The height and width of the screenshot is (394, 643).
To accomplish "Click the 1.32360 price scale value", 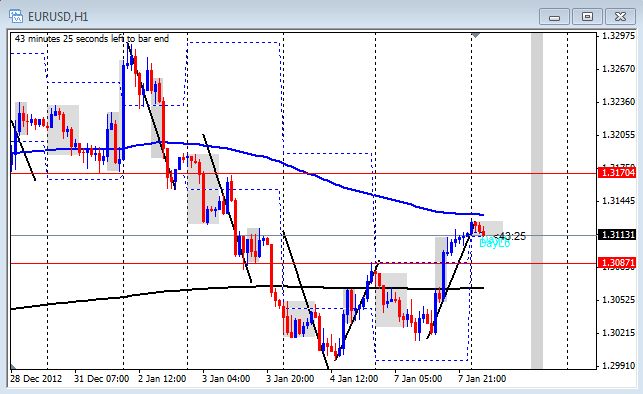I will click(x=618, y=101).
